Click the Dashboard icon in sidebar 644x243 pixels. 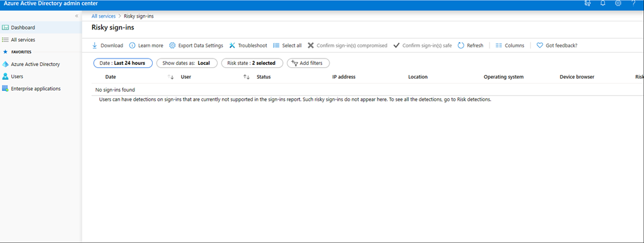click(5, 28)
